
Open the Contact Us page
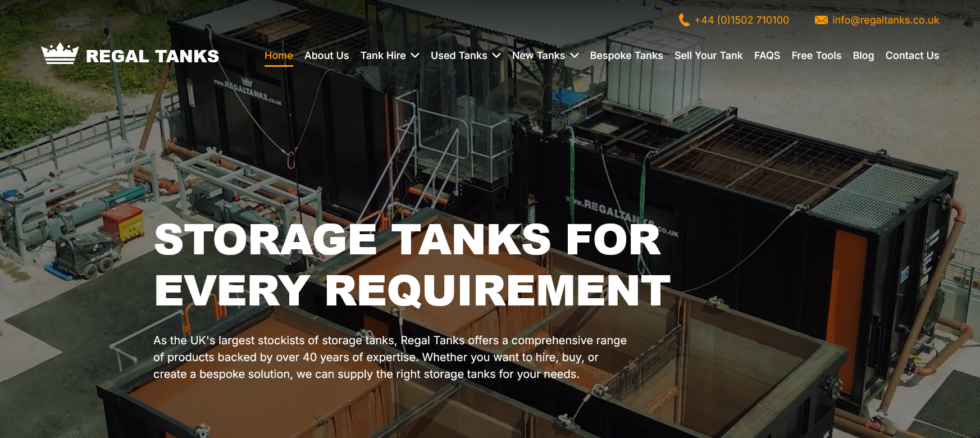(x=912, y=56)
